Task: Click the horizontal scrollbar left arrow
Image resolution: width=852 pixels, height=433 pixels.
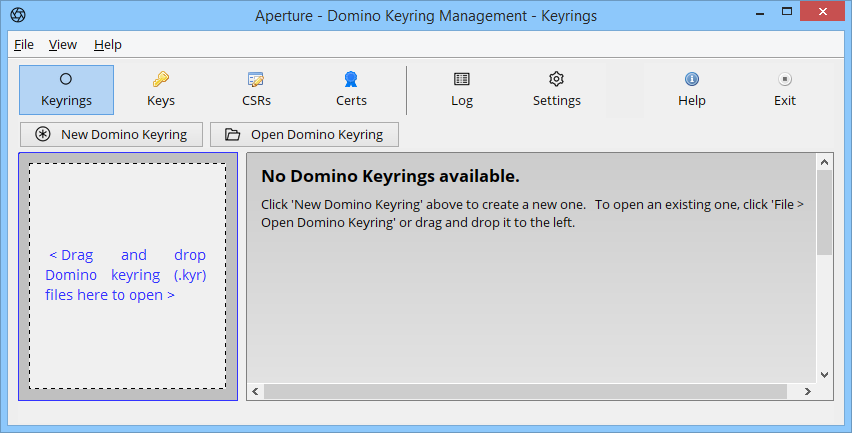Action: tap(255, 391)
